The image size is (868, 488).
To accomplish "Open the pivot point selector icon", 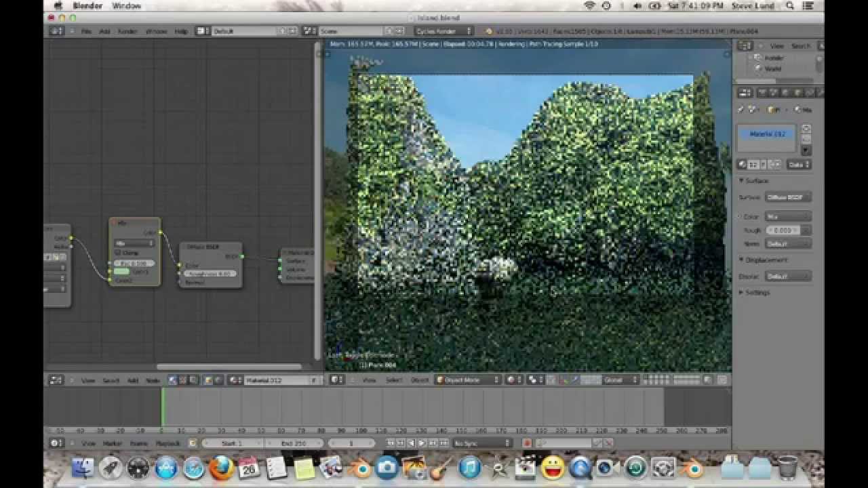I will [x=535, y=380].
